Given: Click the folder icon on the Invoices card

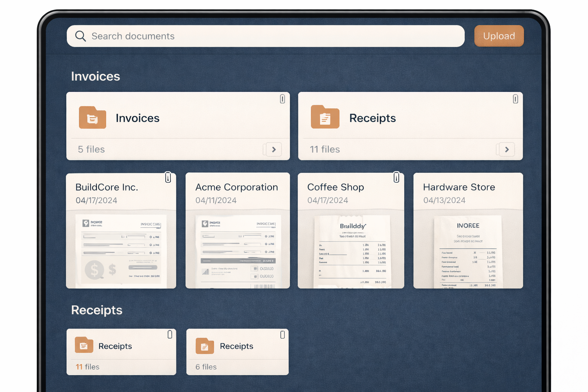Looking at the screenshot, I should 92,118.
